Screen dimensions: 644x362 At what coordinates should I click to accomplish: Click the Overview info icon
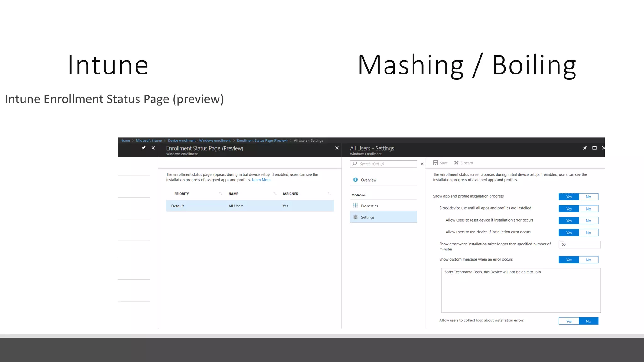click(x=355, y=180)
